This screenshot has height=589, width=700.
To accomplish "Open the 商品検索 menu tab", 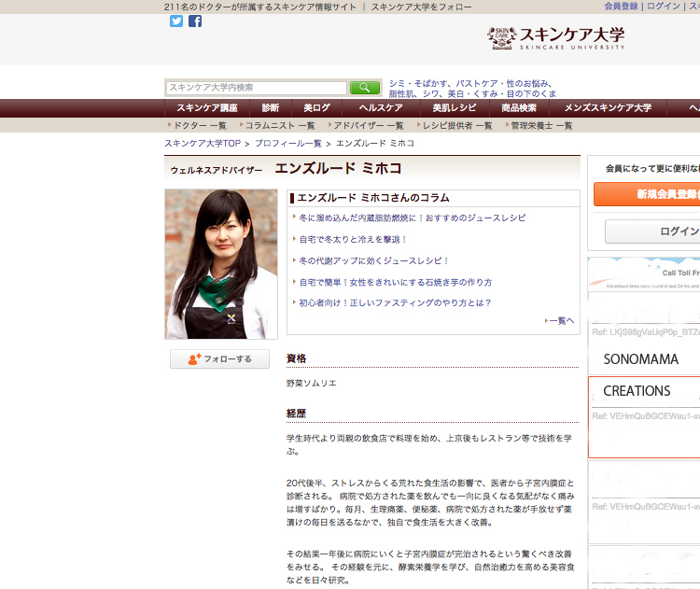I will coord(518,108).
